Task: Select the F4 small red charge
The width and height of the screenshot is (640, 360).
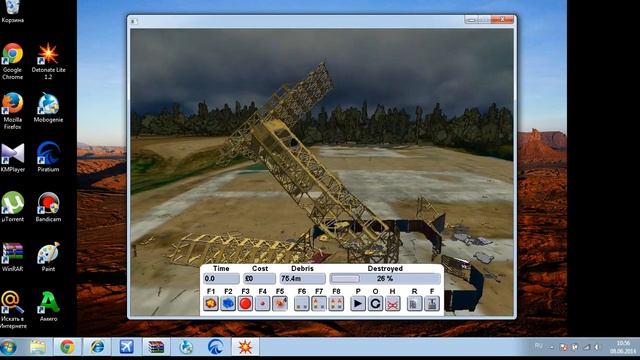Action: [262, 304]
